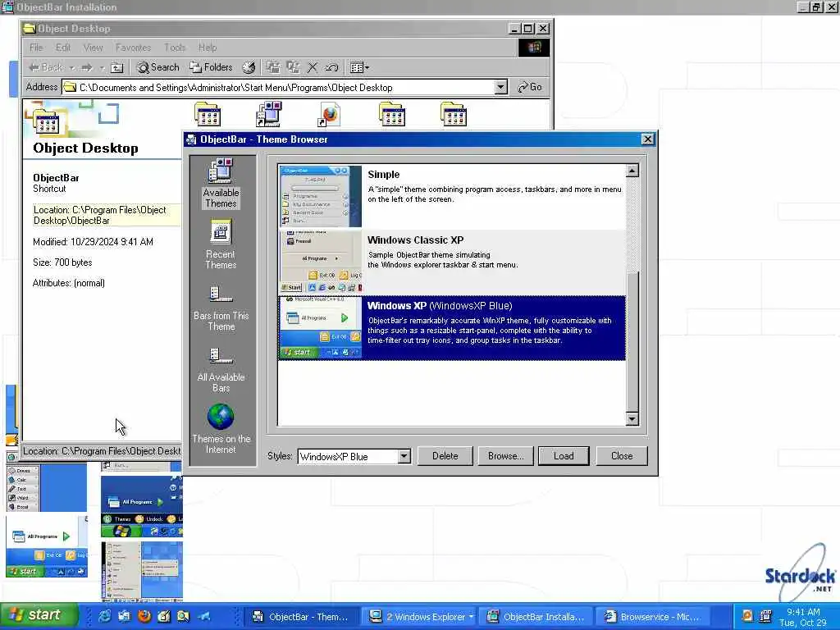Select All Available Bars sidebar icon

tap(221, 370)
